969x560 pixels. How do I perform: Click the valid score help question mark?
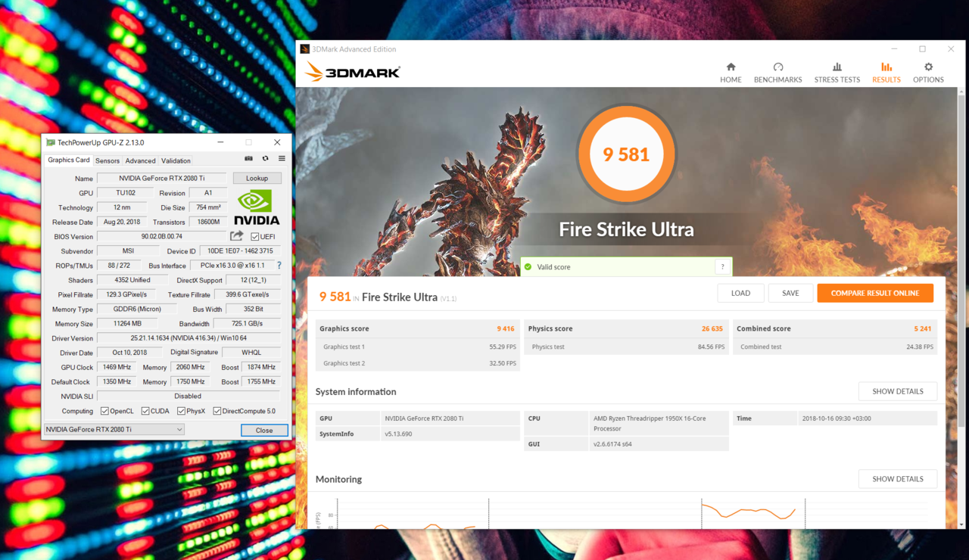723,266
